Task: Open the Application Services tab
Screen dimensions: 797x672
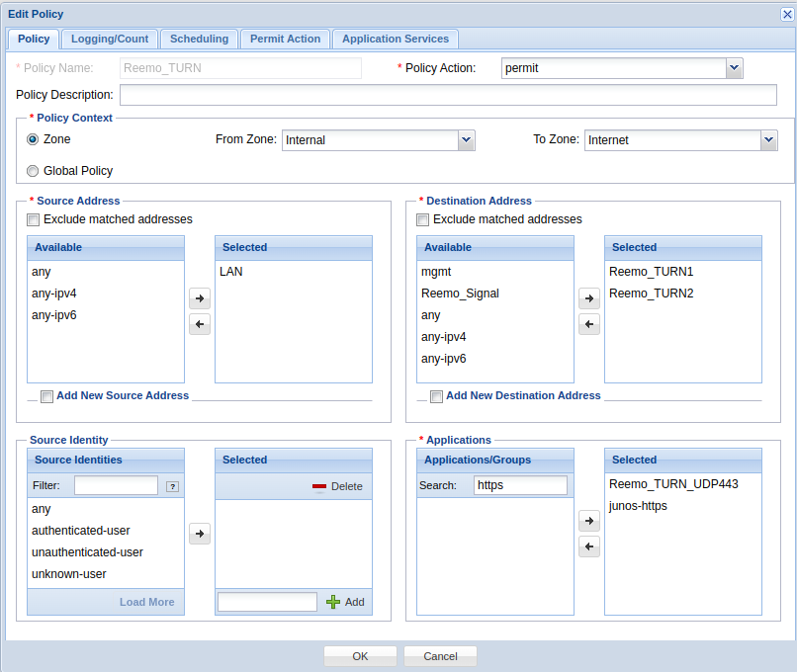Action: coord(395,39)
